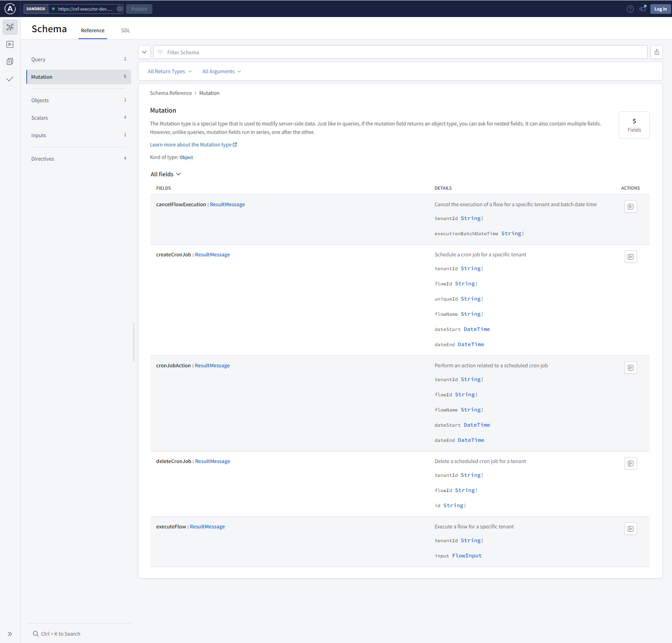Image resolution: width=672 pixels, height=643 pixels.
Task: Click the cancelFlowExecution field name
Action: 181,204
